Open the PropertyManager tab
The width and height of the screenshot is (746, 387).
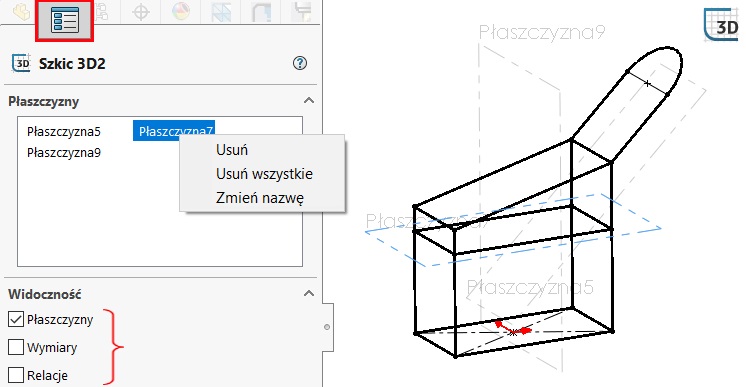pos(64,20)
